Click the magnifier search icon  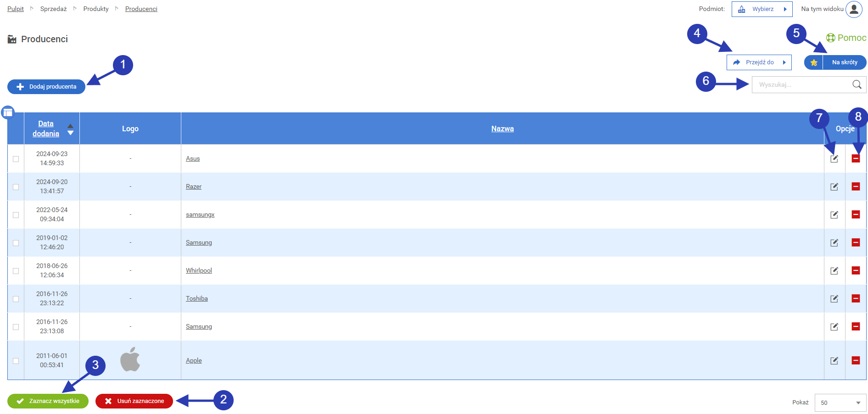pos(857,84)
